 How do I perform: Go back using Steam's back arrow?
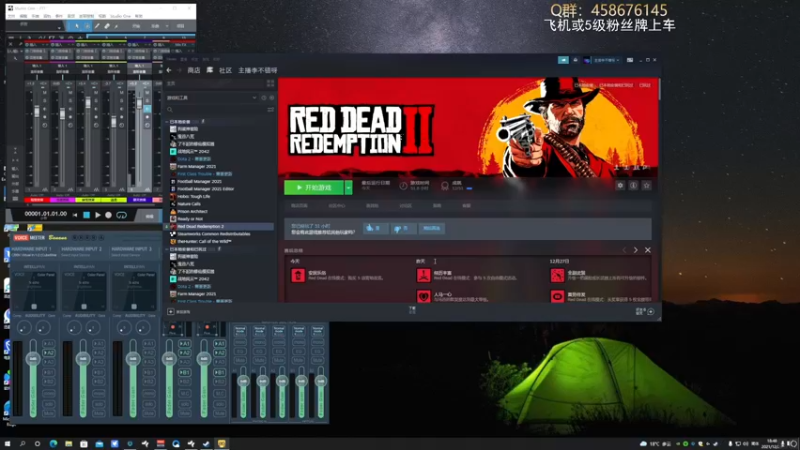(x=169, y=70)
